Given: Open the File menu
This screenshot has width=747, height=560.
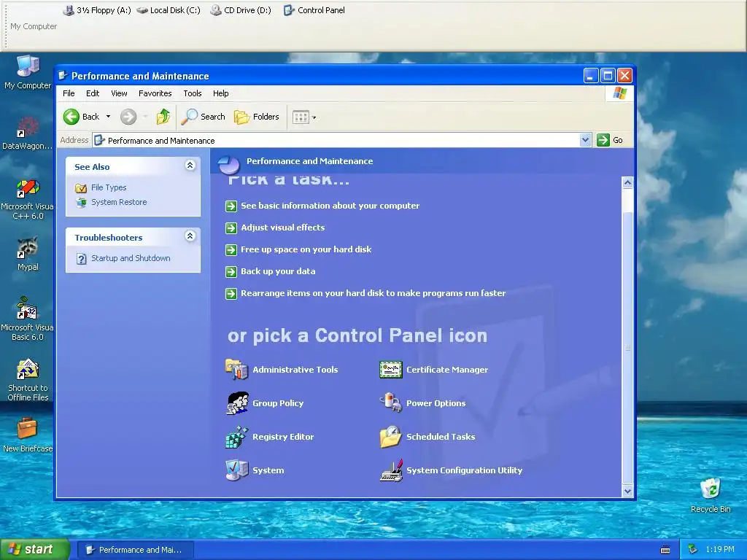Looking at the screenshot, I should pyautogui.click(x=69, y=93).
